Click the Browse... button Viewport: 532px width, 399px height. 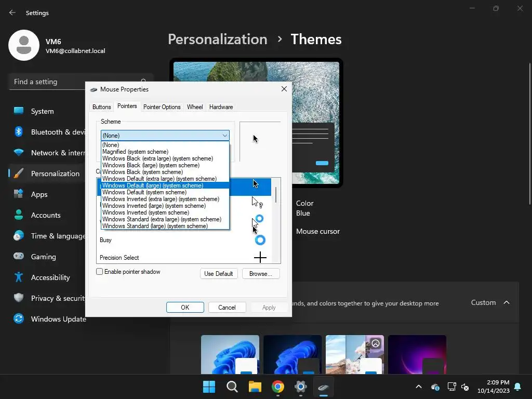[x=261, y=273]
